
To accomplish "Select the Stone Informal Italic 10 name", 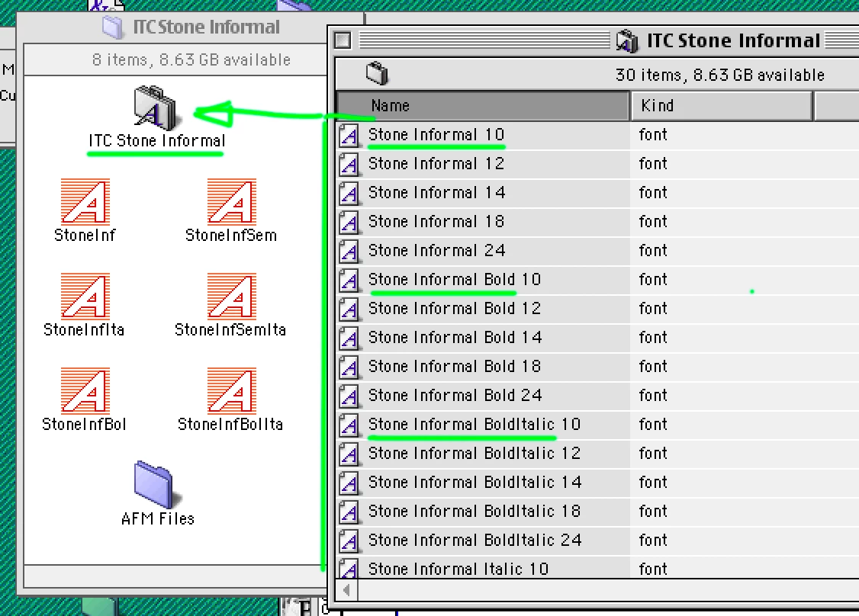I will (x=458, y=569).
